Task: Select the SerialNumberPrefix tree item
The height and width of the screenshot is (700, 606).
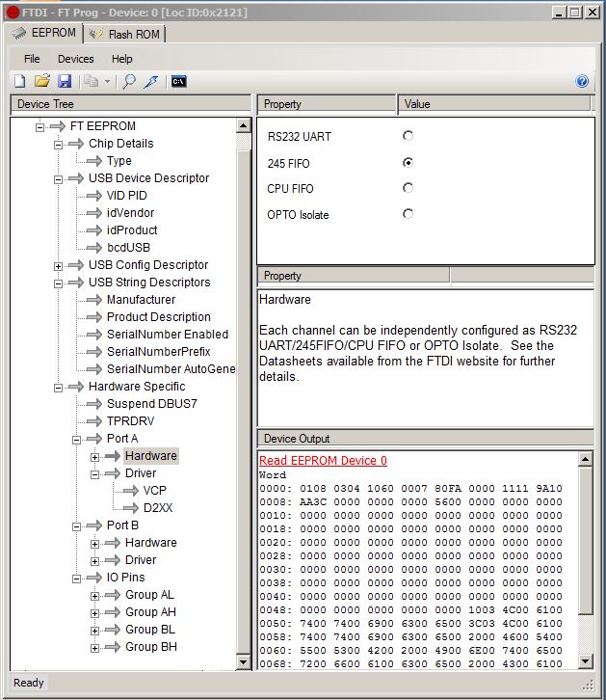Action: pos(158,352)
